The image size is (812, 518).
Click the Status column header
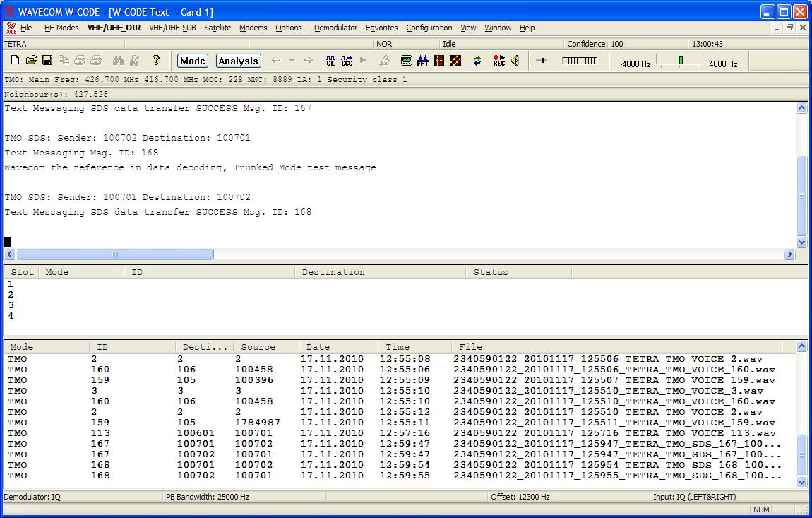(x=518, y=272)
